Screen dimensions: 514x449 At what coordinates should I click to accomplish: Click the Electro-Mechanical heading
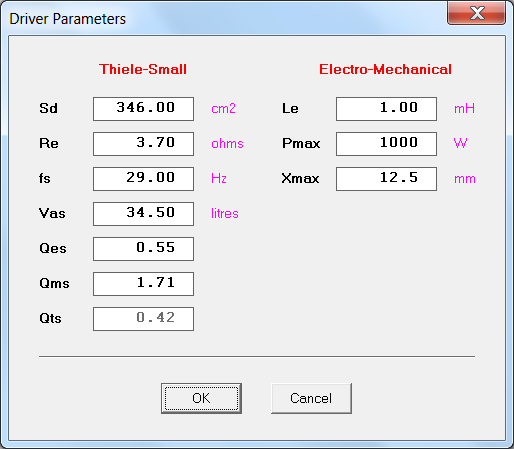(385, 69)
